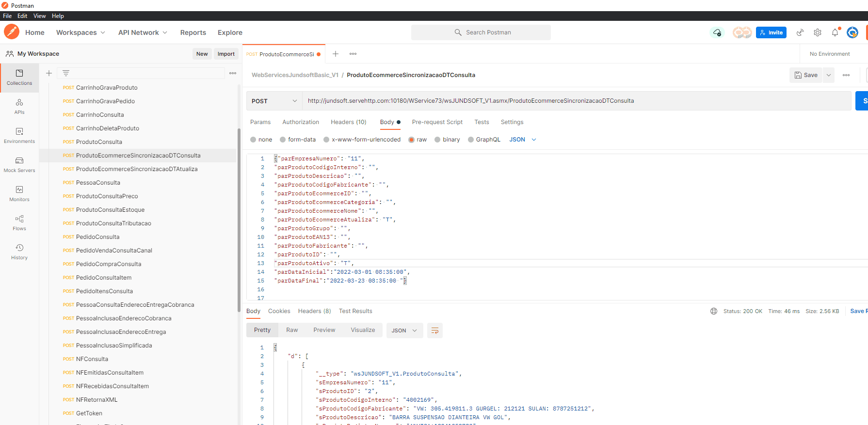Click the Save request button

point(806,75)
